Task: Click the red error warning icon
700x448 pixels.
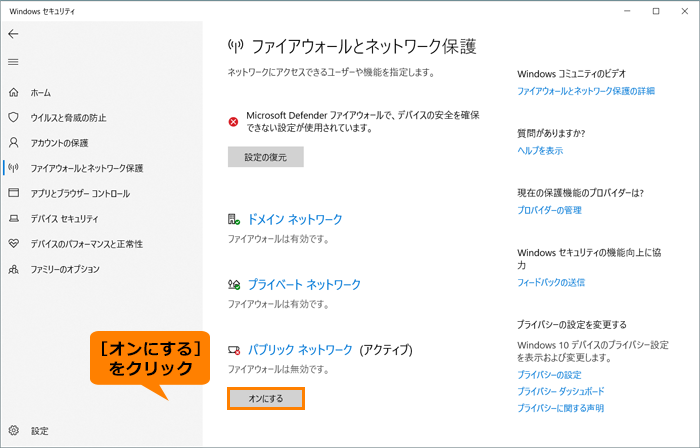Action: [233, 122]
